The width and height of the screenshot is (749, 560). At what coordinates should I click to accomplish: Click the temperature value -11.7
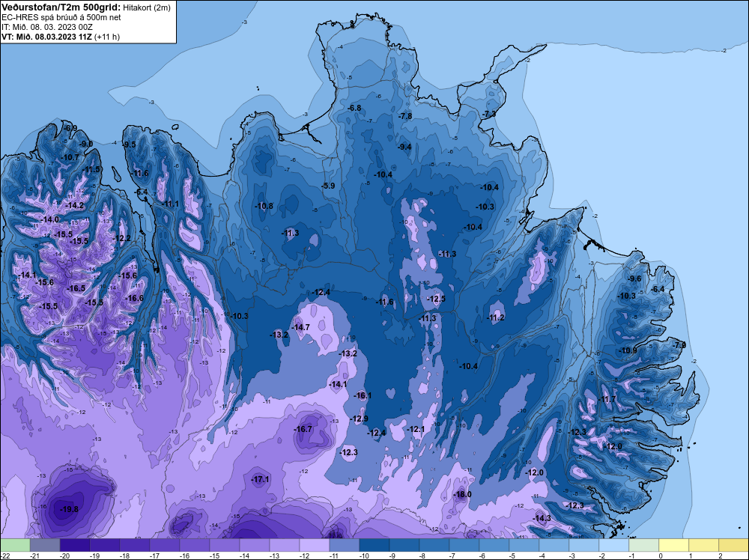607,399
